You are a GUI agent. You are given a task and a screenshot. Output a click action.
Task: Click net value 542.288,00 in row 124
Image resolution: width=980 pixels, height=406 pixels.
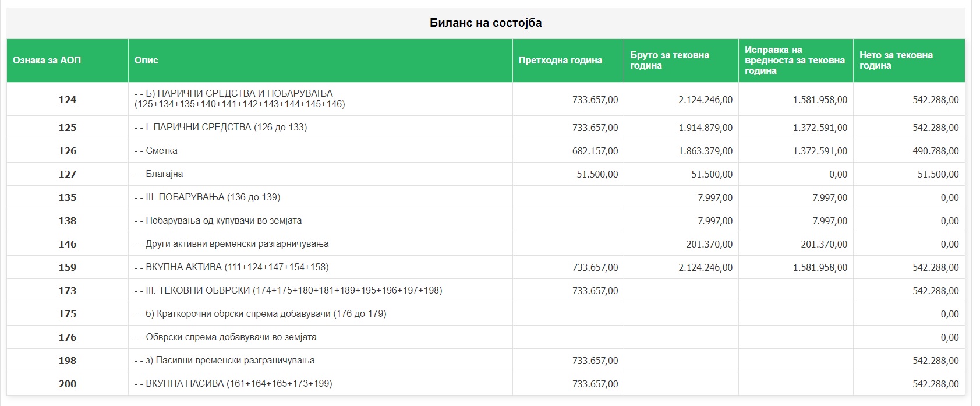(936, 100)
